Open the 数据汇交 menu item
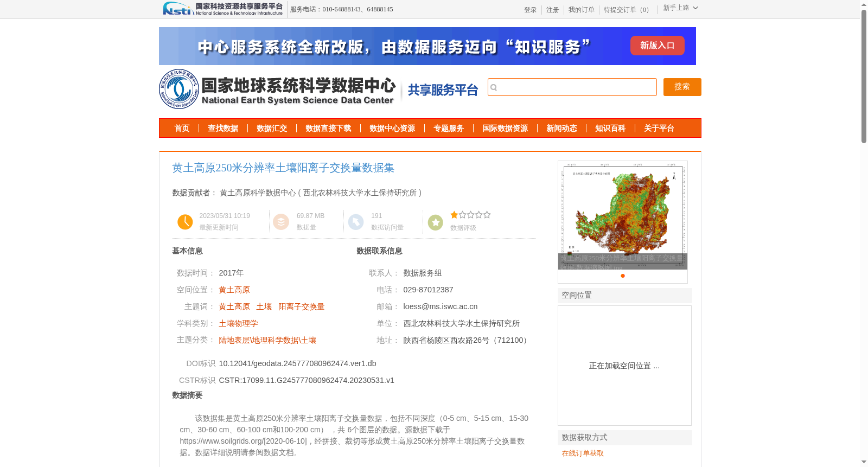Screen dimensions: 868x467 tap(272, 129)
